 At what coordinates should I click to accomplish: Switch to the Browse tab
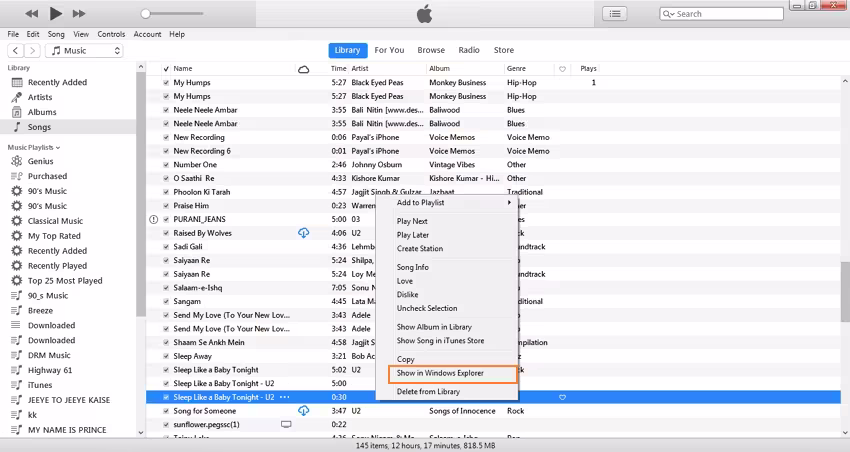point(431,50)
